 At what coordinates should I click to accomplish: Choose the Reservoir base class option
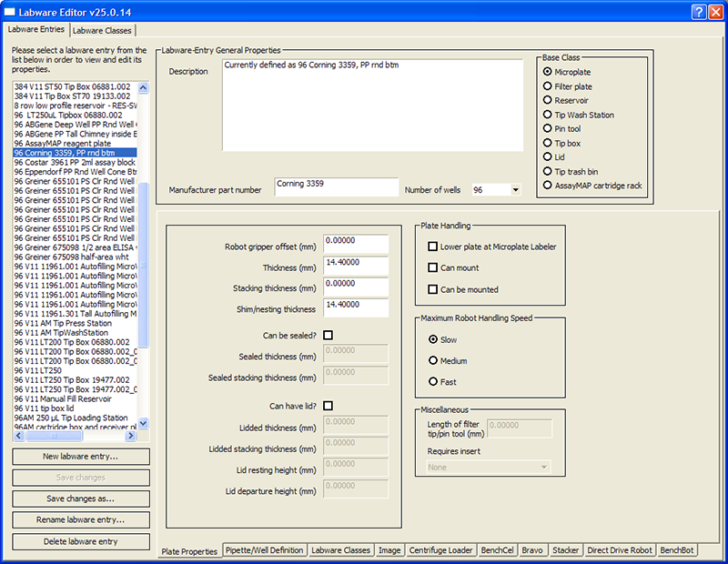[547, 100]
